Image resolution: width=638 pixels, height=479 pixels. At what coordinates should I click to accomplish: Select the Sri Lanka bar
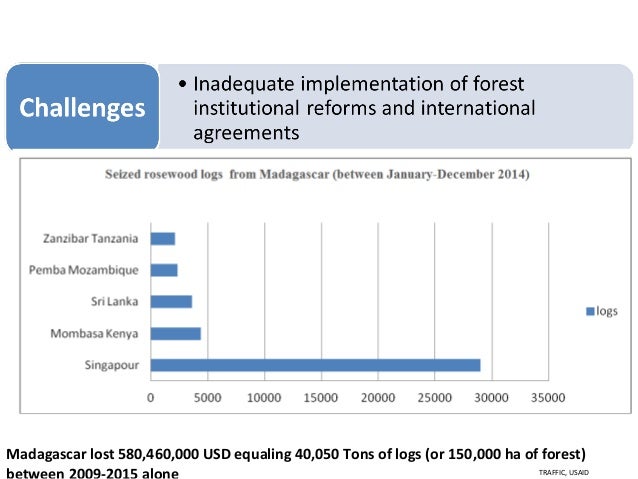coord(171,302)
